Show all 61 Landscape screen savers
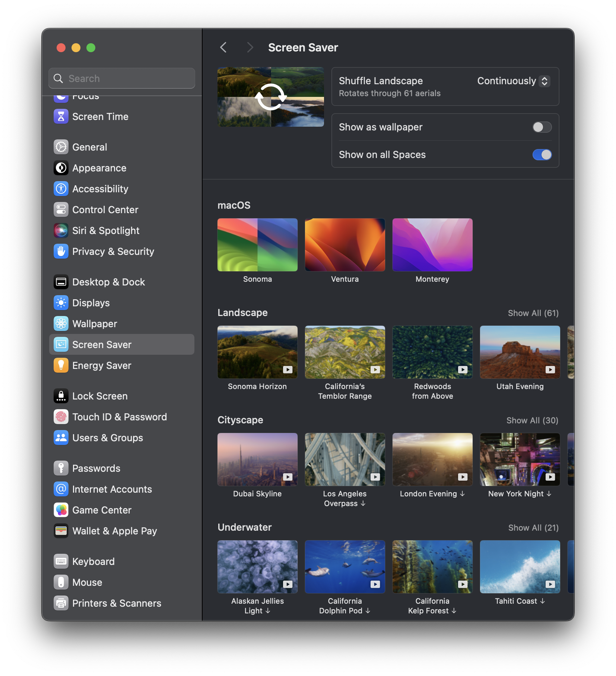This screenshot has height=676, width=616. [533, 313]
